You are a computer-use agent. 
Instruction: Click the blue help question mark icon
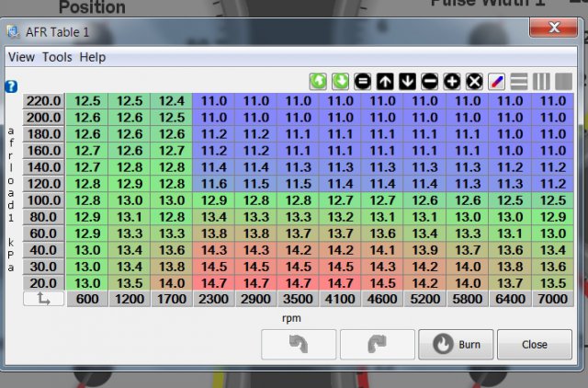pos(11,86)
